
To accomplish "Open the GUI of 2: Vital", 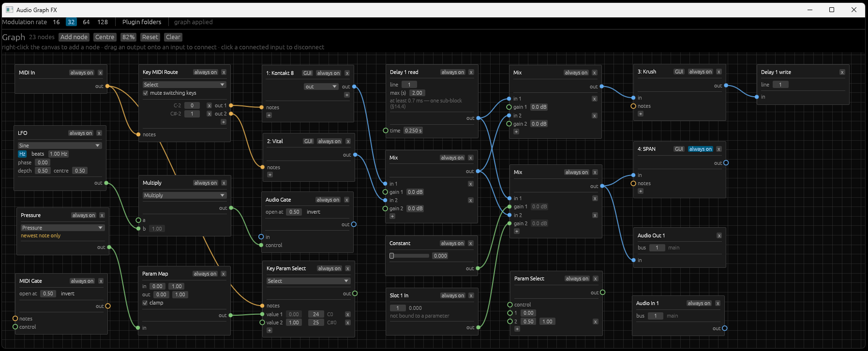I will click(308, 141).
